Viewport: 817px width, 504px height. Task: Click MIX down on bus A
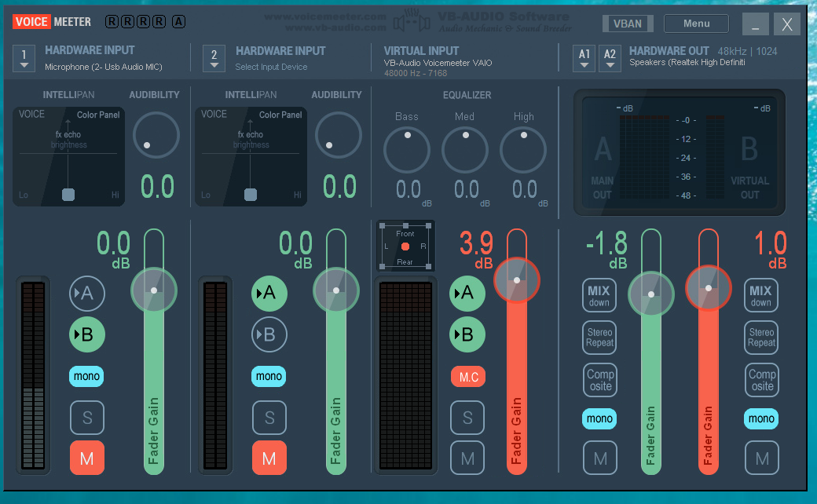[599, 295]
